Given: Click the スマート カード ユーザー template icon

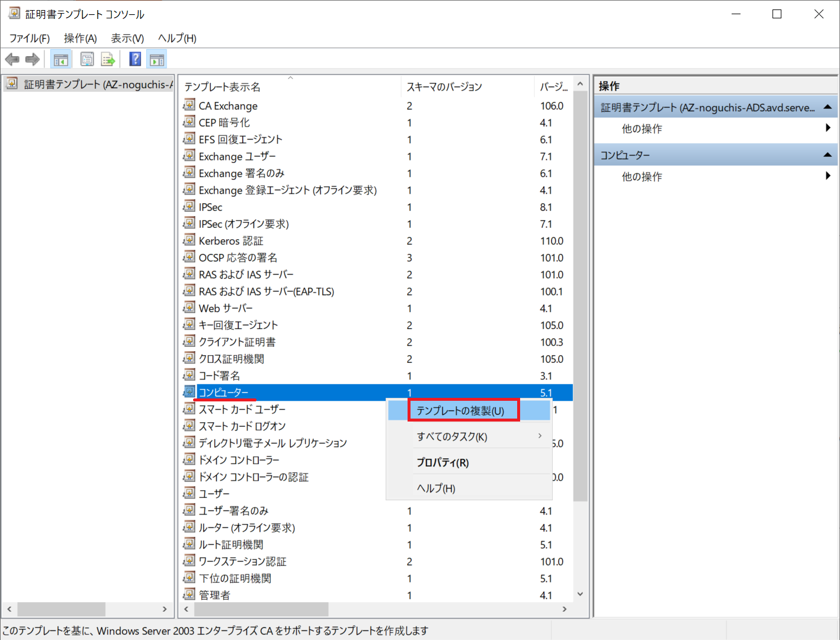Looking at the screenshot, I should (x=189, y=409).
